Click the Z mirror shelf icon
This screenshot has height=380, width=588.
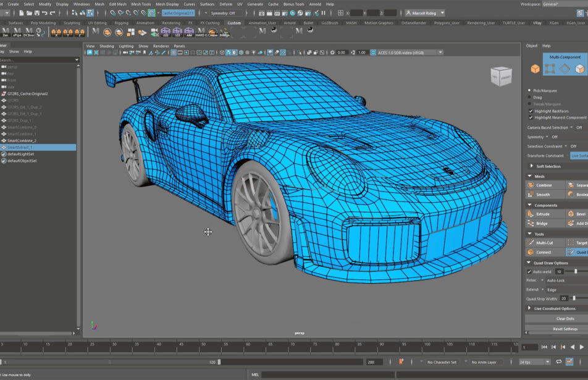(80, 33)
